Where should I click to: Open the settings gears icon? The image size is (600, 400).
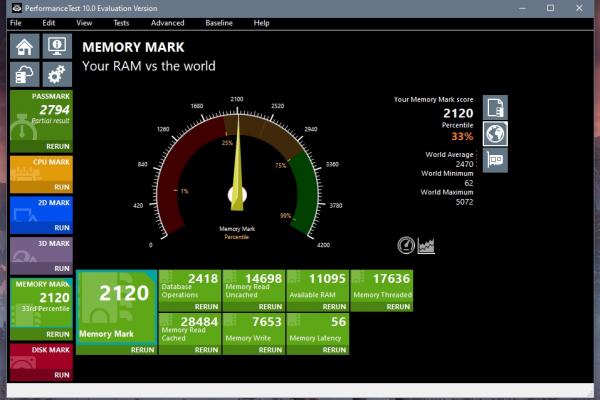point(57,74)
